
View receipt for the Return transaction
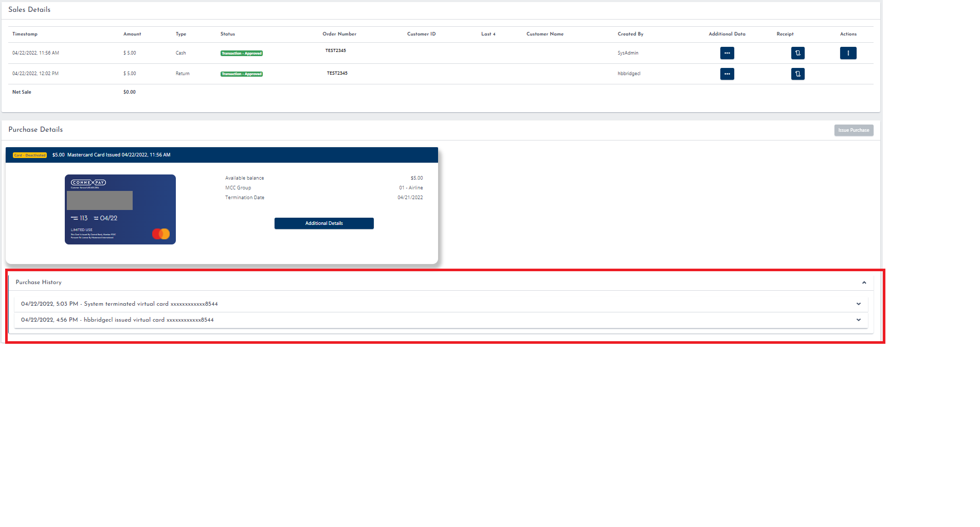coord(797,74)
